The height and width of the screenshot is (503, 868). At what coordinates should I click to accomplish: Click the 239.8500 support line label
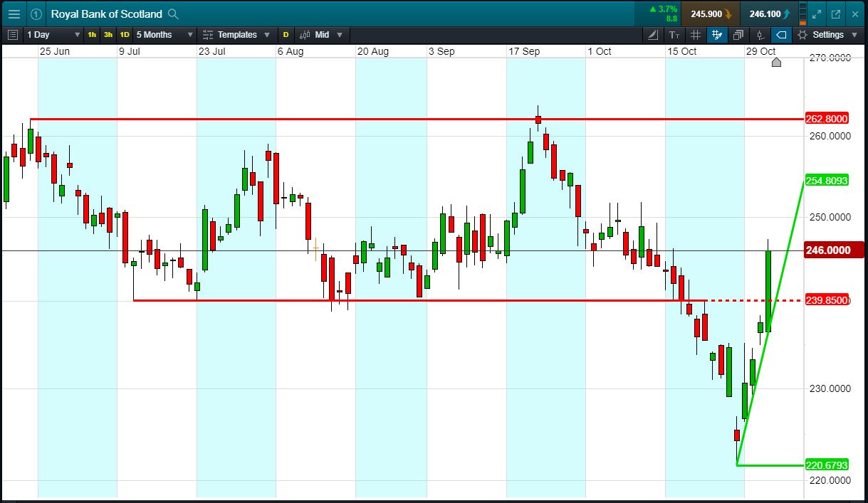pos(827,300)
